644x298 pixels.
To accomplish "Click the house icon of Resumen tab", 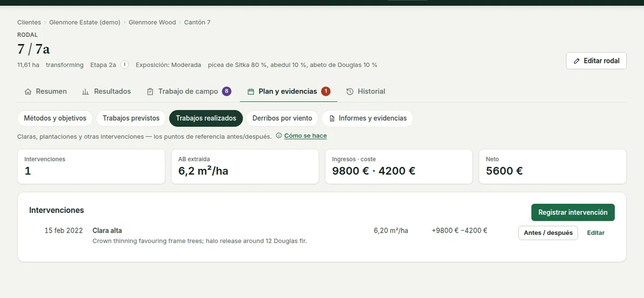I will [x=28, y=92].
